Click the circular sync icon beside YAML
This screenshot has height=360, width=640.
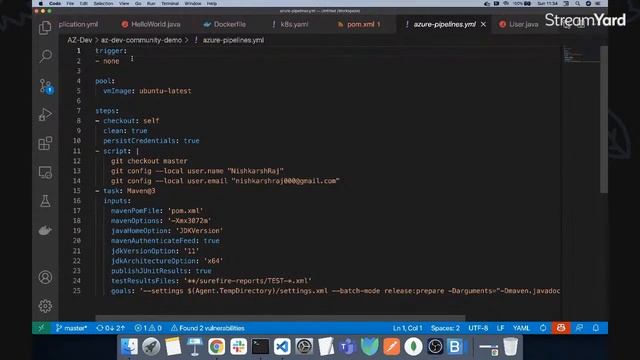(543, 328)
